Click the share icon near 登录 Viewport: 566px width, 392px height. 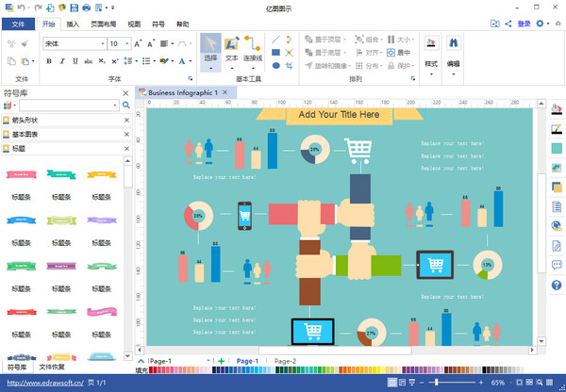(508, 24)
